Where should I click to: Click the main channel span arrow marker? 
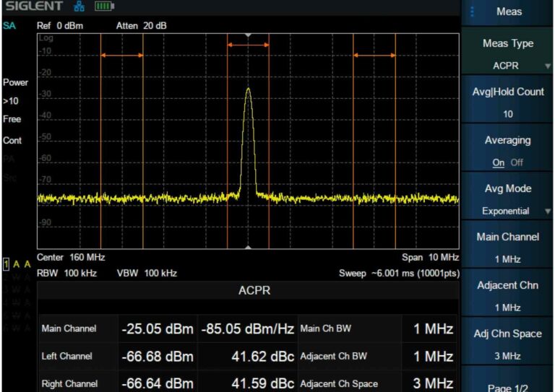tap(248, 45)
